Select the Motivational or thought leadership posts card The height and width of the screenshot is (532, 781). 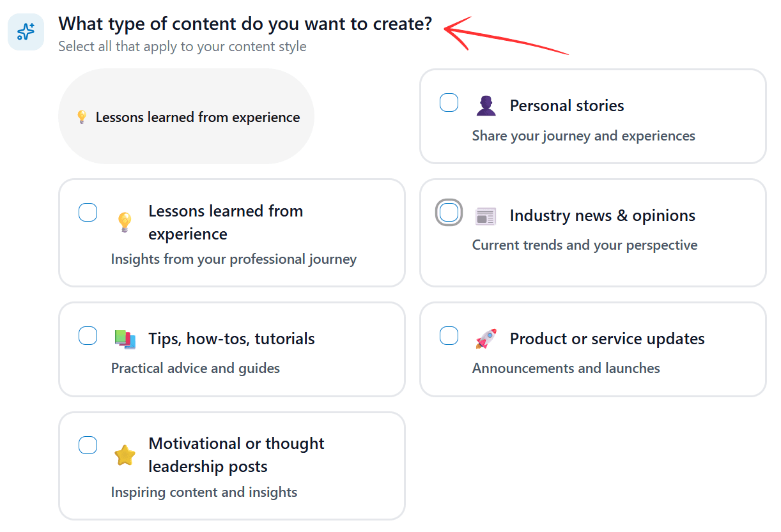[231, 466]
